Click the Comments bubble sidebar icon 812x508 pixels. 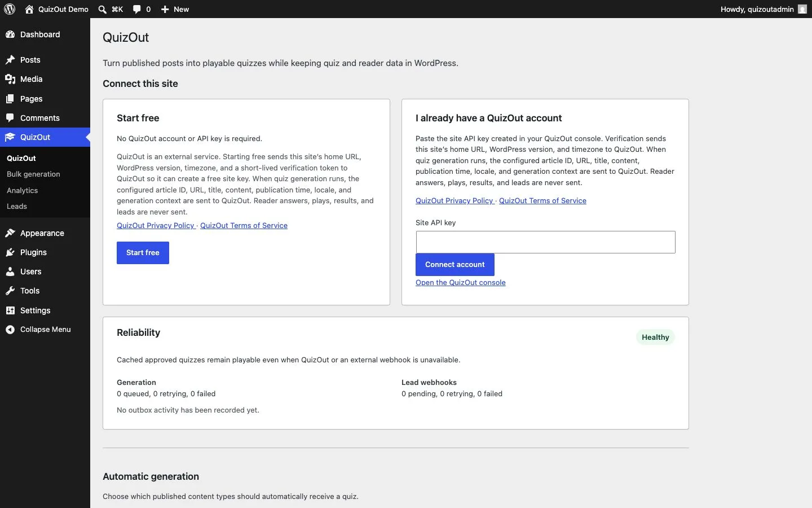(10, 118)
